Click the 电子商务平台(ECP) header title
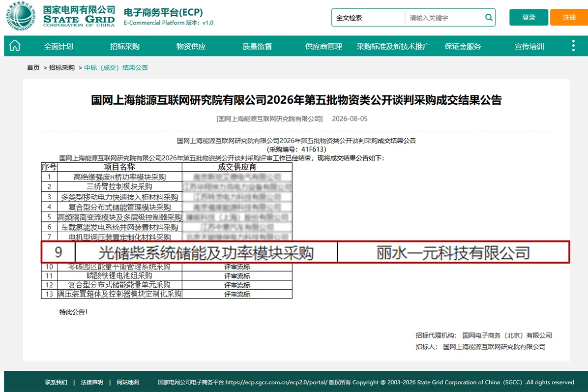 tap(163, 12)
